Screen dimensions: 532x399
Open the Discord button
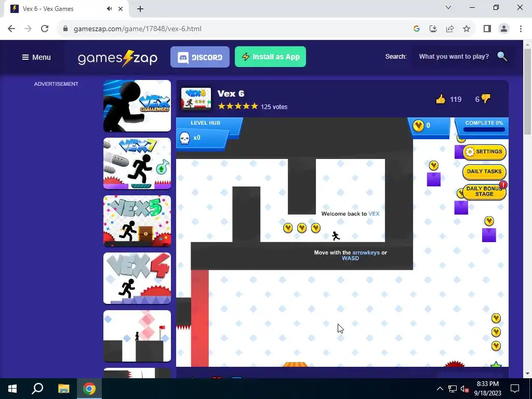point(200,57)
